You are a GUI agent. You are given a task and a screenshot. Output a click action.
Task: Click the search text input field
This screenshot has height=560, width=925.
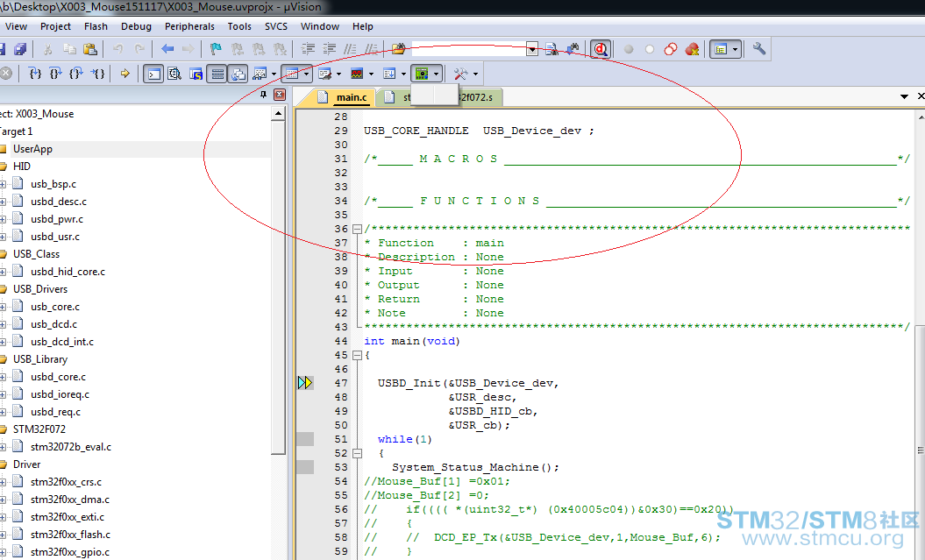click(468, 50)
